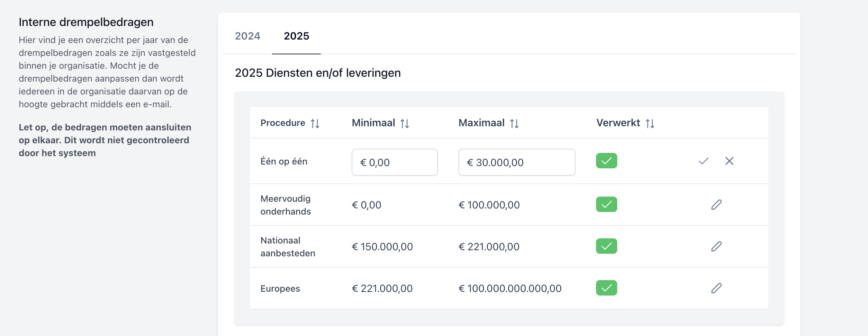Click the Verwerkt column header label

click(x=618, y=123)
